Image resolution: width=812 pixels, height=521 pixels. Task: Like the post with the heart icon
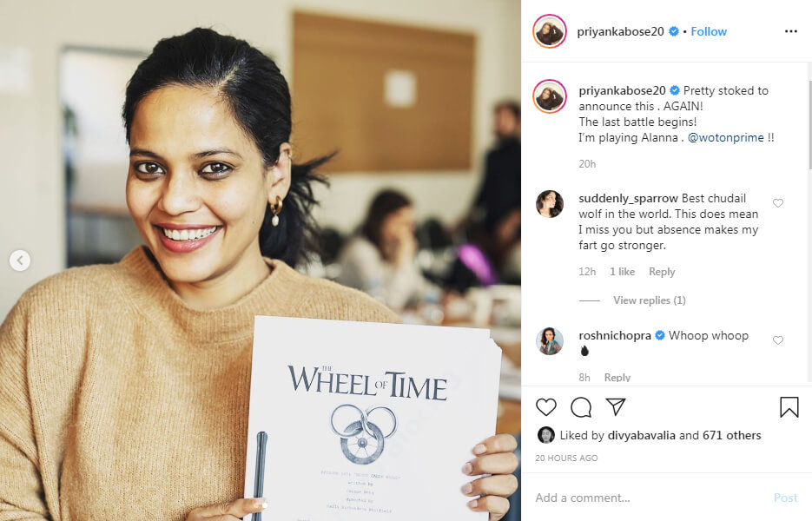(546, 407)
